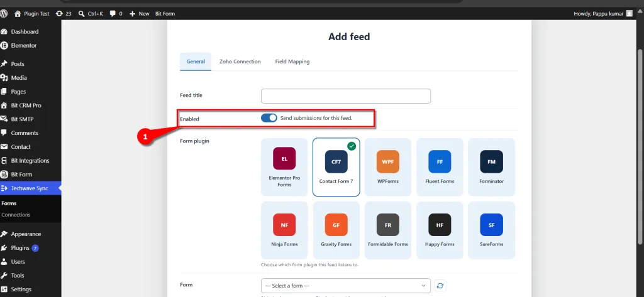The width and height of the screenshot is (644, 297).
Task: Open the Select a form dropdown
Action: point(346,286)
